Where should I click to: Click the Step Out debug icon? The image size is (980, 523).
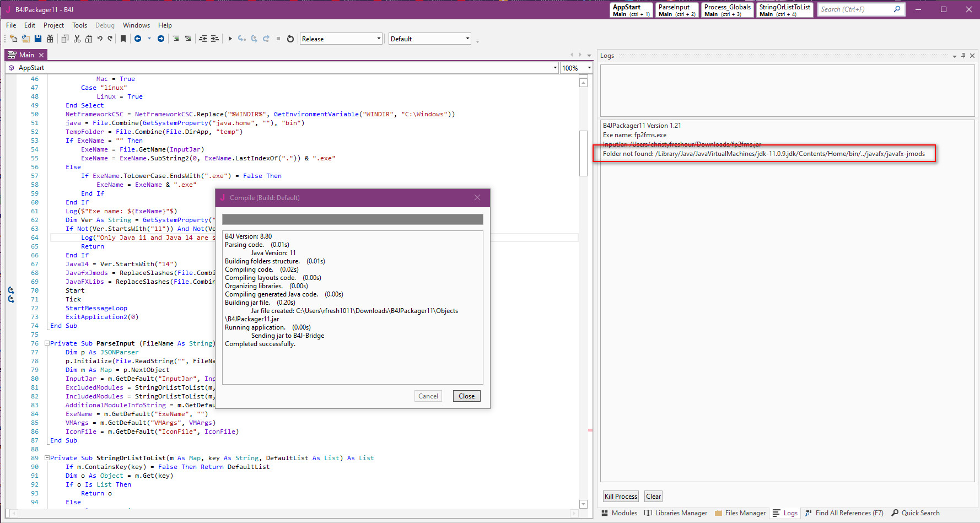(266, 39)
